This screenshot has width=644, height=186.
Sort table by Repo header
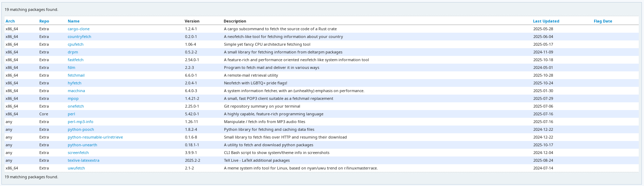tap(44, 21)
